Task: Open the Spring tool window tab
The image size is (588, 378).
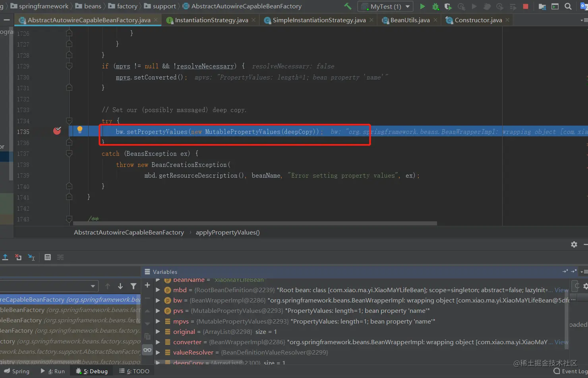Action: [x=17, y=371]
